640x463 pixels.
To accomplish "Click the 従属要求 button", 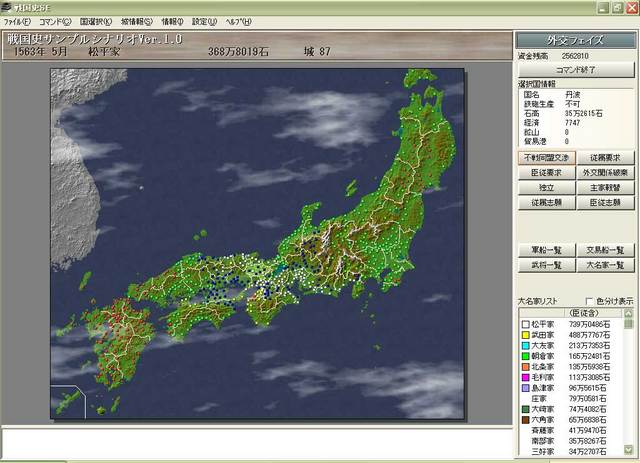I will (x=605, y=158).
